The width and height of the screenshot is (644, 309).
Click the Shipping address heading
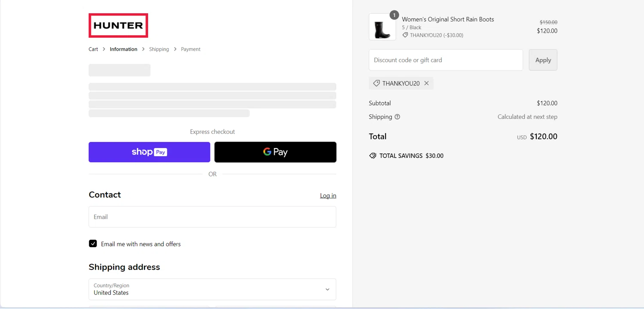[x=124, y=267]
